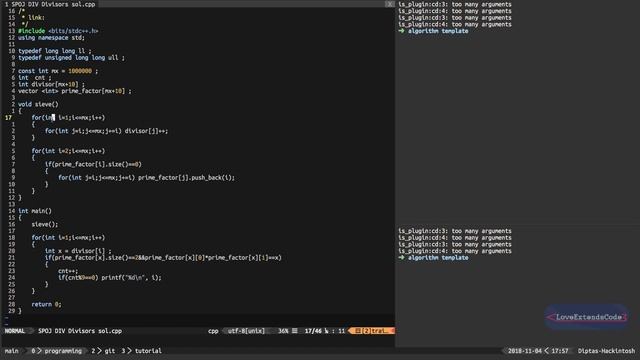Switch to tmux window 3 tutorial
This screenshot has width=640, height=360.
(141, 351)
